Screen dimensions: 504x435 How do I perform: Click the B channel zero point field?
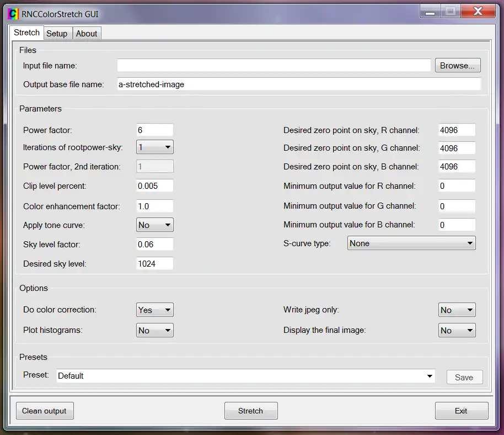coord(457,166)
